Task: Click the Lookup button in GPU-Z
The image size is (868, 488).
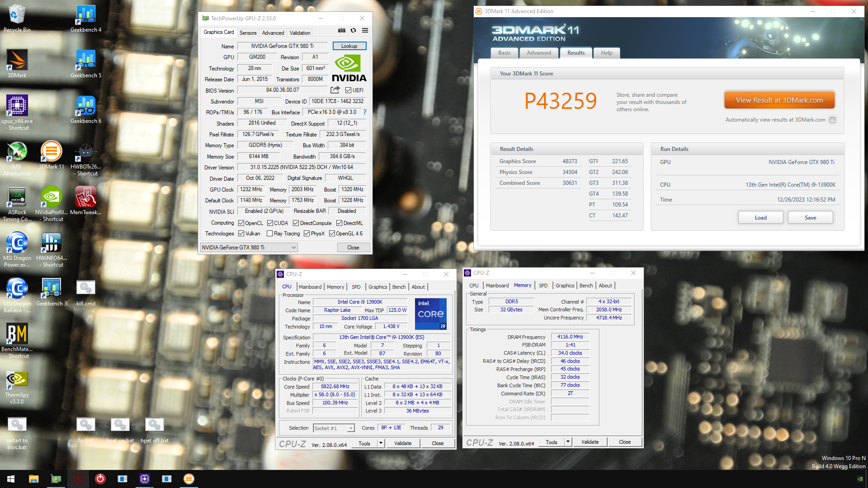Action: tap(349, 46)
